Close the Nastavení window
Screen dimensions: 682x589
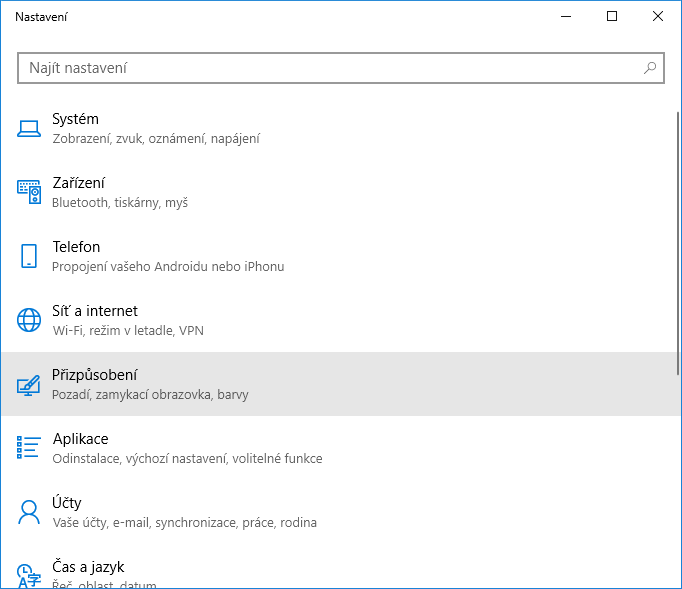(658, 17)
